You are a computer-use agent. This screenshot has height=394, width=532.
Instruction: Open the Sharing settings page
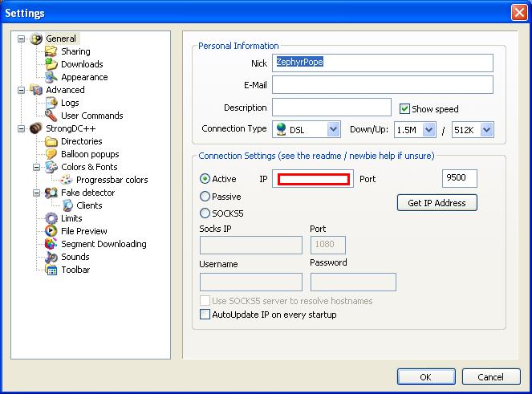75,51
